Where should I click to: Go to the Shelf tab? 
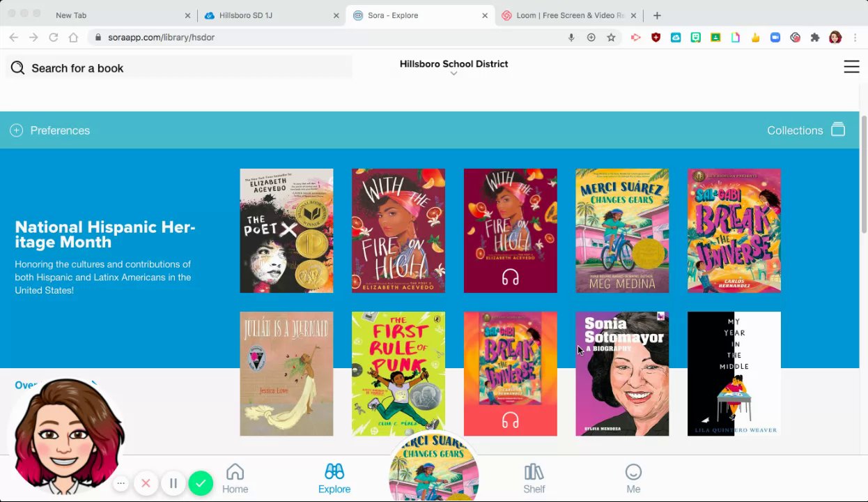(x=534, y=479)
